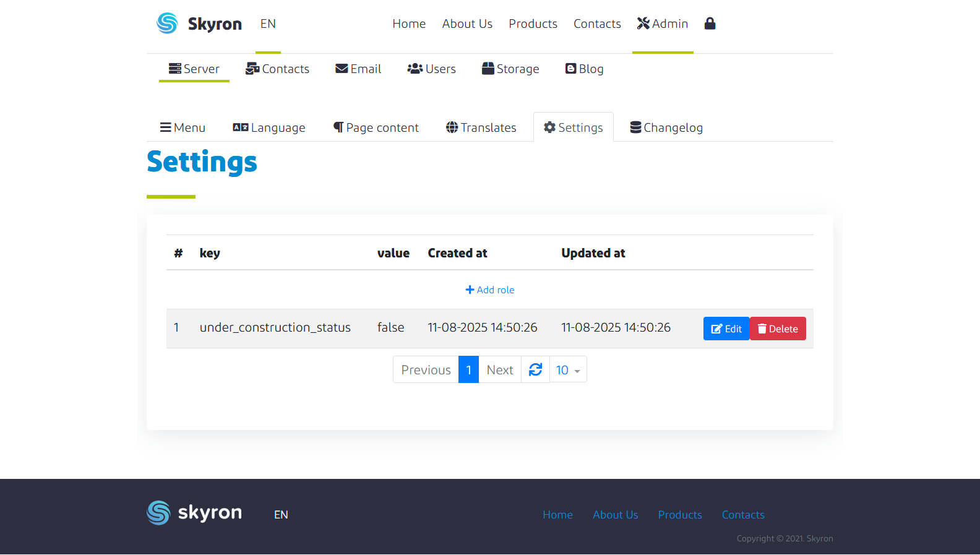Click the Server rack icon
The width and height of the screenshot is (980, 555).
click(175, 69)
